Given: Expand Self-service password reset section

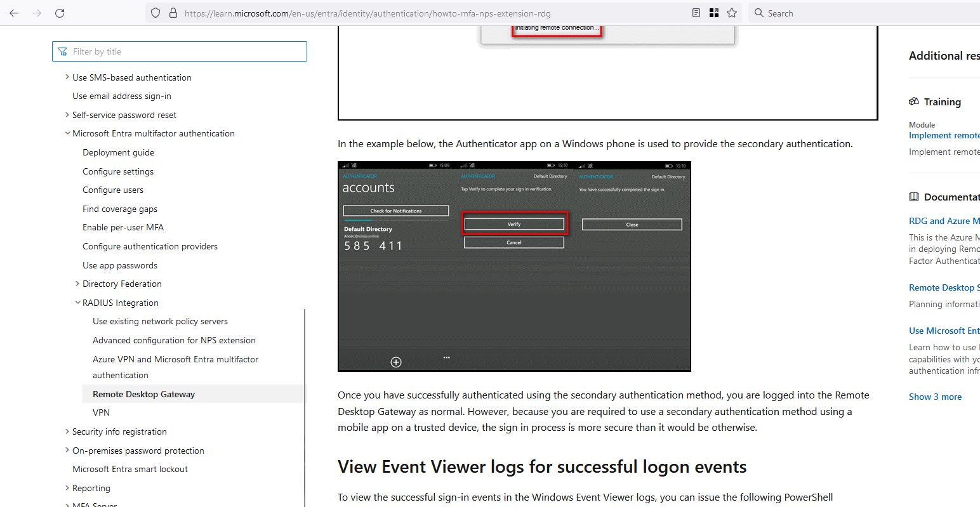Looking at the screenshot, I should (x=67, y=115).
